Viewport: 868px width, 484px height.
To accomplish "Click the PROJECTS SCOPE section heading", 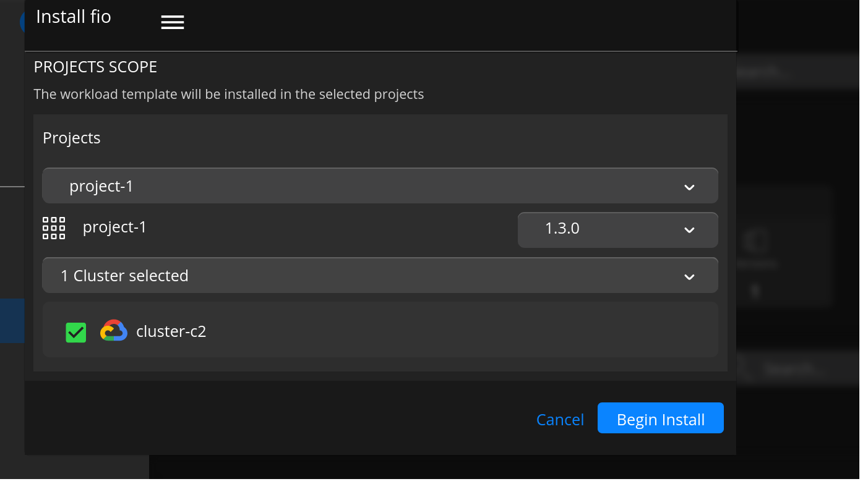I will click(x=95, y=67).
